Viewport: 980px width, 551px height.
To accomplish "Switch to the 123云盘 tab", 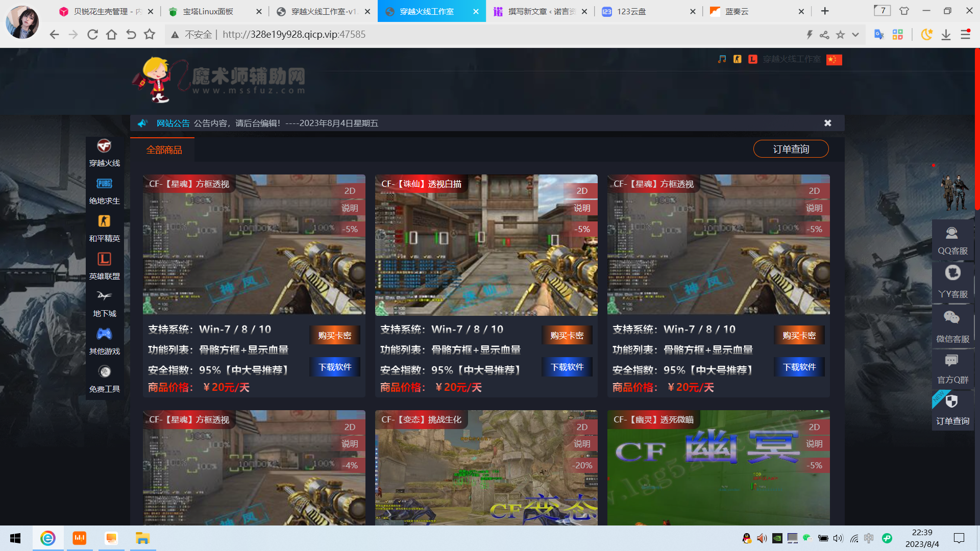I will (648, 11).
